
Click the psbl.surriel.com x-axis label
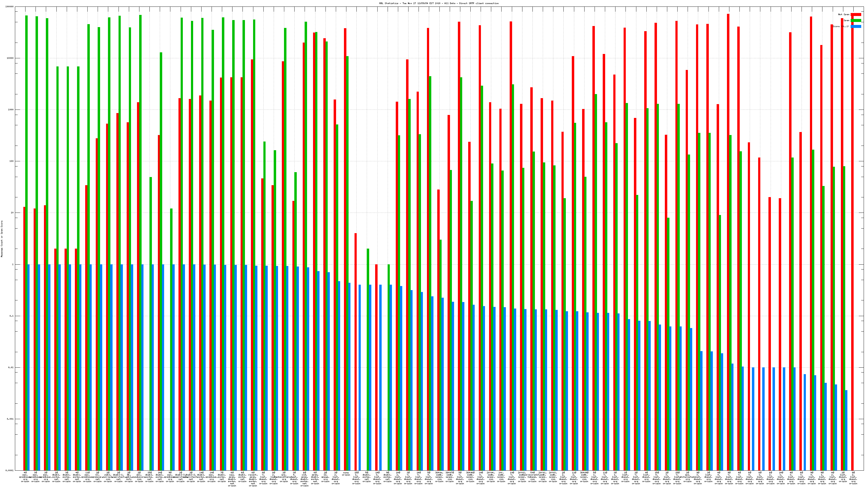click(x=108, y=477)
